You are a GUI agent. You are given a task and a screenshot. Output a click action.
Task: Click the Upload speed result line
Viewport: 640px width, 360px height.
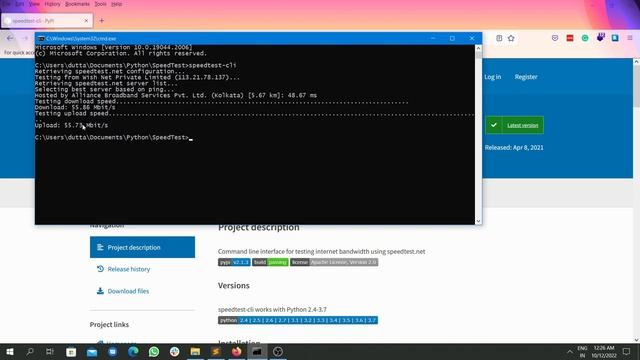point(71,125)
